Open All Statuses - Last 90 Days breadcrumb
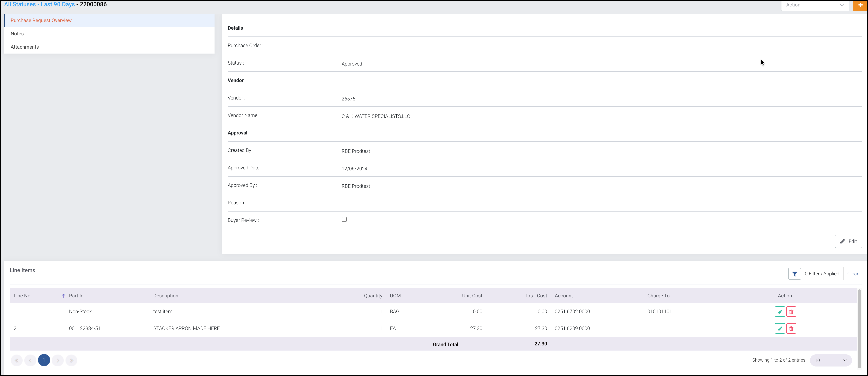 (x=39, y=4)
